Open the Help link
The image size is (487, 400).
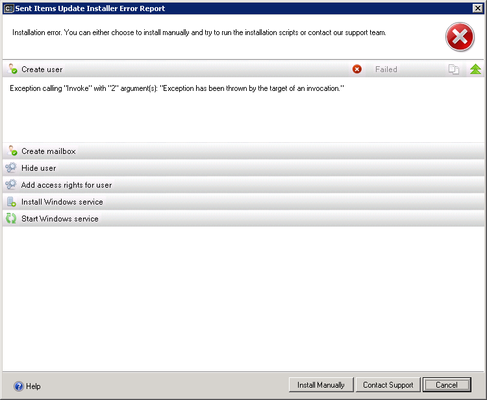point(27,386)
